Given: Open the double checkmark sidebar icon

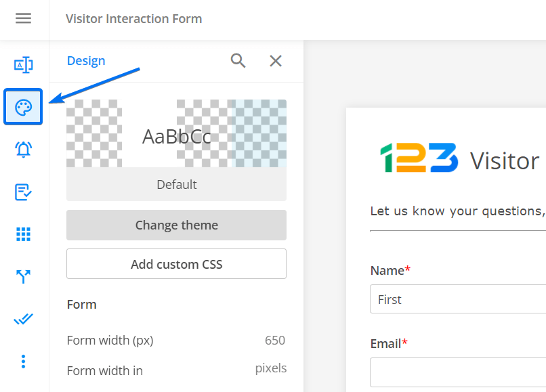Looking at the screenshot, I should pos(24,319).
